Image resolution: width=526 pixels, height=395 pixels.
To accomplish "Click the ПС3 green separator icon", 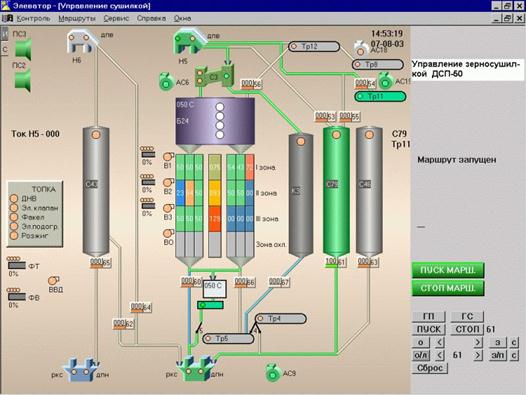I will tap(23, 50).
